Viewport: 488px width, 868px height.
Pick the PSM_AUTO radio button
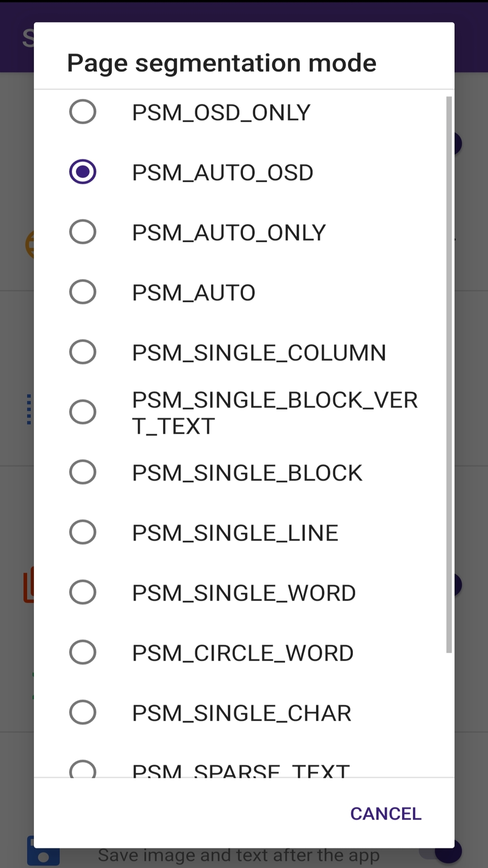(x=83, y=292)
